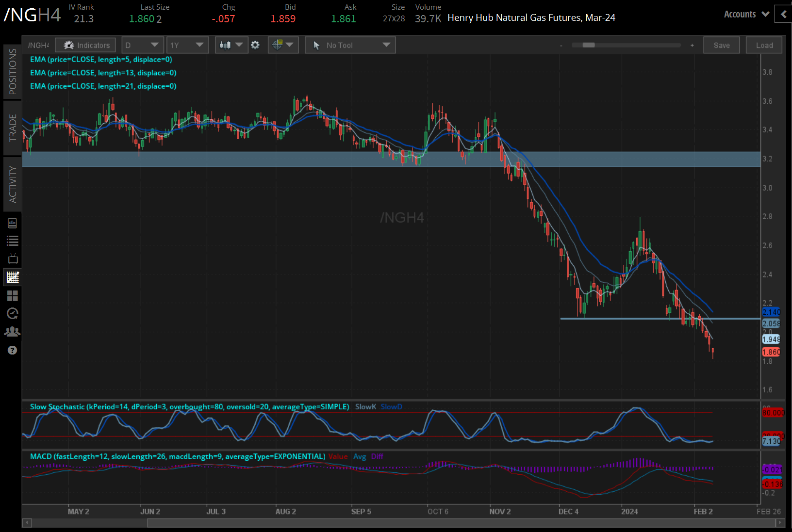The width and height of the screenshot is (792, 532).
Task: Open the timeframe dropdown showing D
Action: click(142, 45)
